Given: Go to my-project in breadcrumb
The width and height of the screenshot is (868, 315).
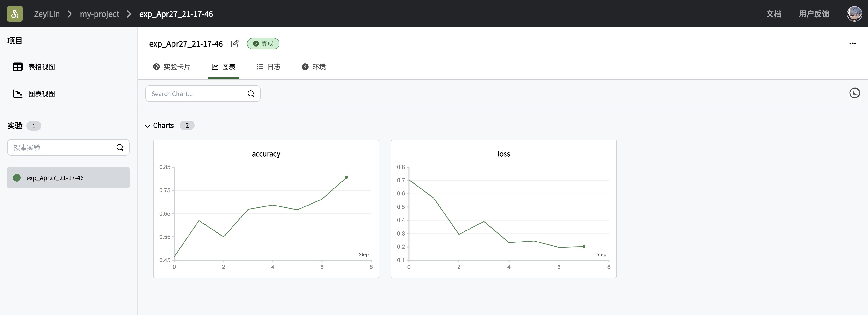Looking at the screenshot, I should pos(99,14).
